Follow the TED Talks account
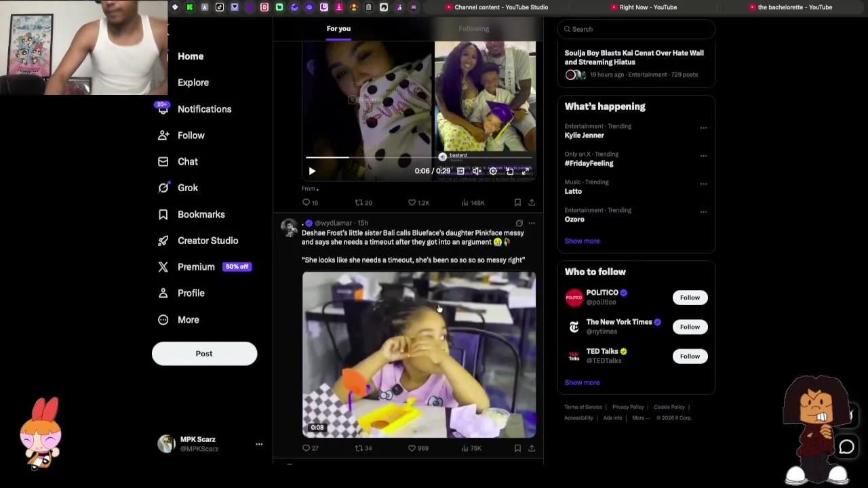Image resolution: width=868 pixels, height=488 pixels. 690,356
